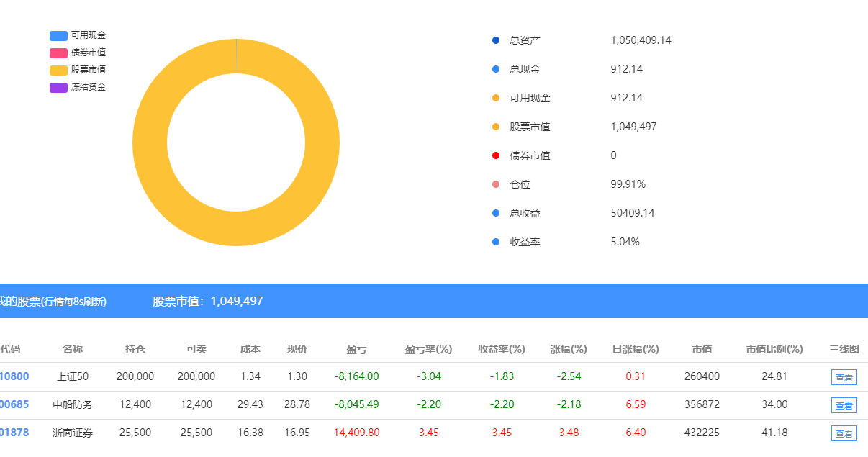Click the orange dot beside 可用现金 stat
The image size is (868, 457).
[x=495, y=98]
